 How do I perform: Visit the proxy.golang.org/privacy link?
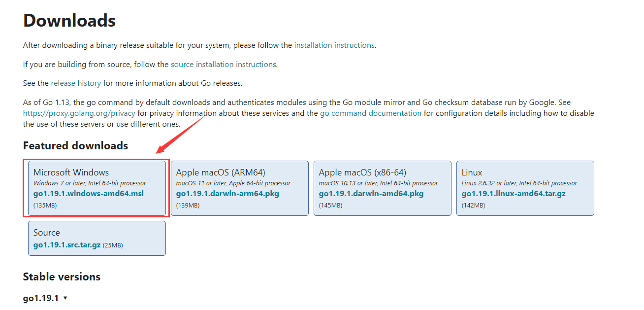[79, 113]
